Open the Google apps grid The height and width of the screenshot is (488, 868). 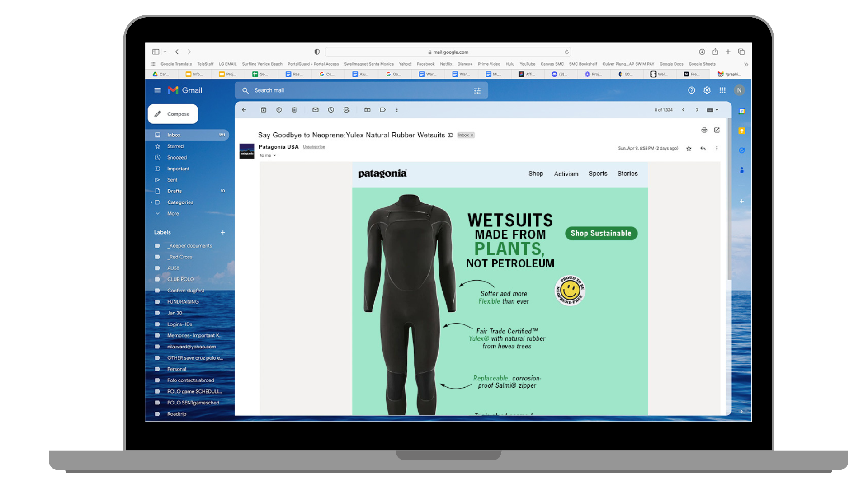pos(722,90)
